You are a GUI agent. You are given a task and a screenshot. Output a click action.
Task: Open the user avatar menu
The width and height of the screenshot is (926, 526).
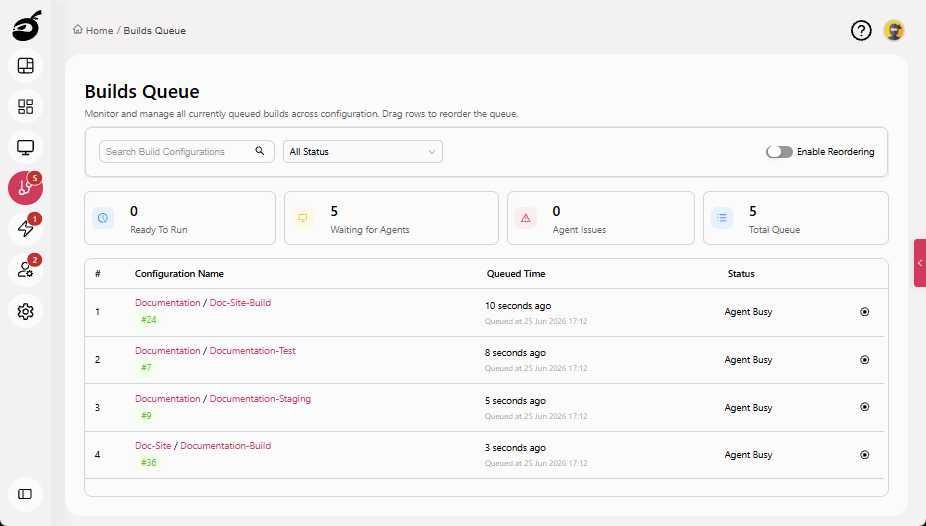click(x=894, y=30)
